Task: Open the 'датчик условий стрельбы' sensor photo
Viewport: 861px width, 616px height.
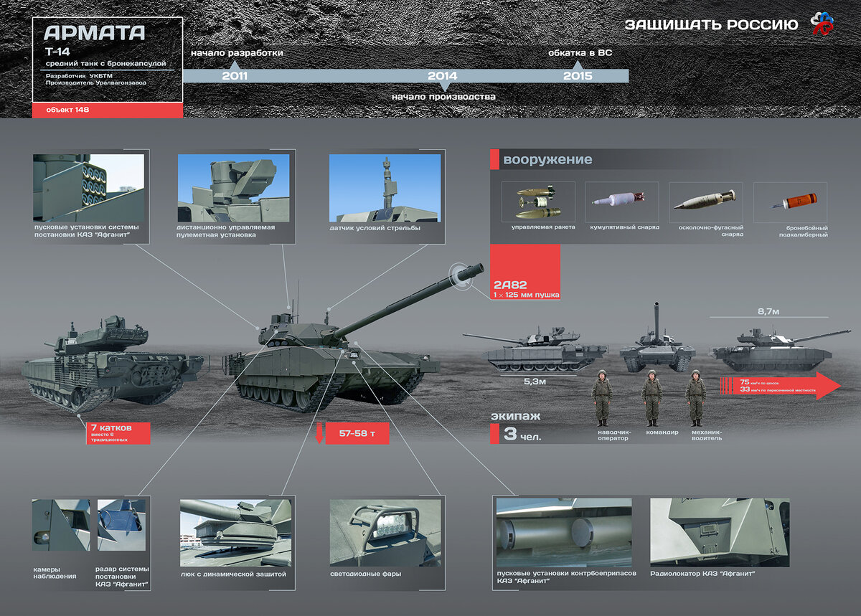Action: (x=385, y=188)
